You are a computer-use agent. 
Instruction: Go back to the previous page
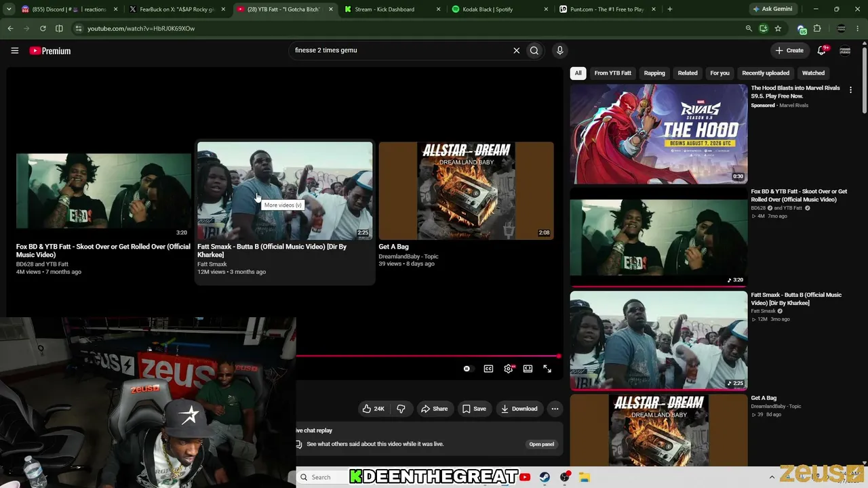tap(10, 28)
